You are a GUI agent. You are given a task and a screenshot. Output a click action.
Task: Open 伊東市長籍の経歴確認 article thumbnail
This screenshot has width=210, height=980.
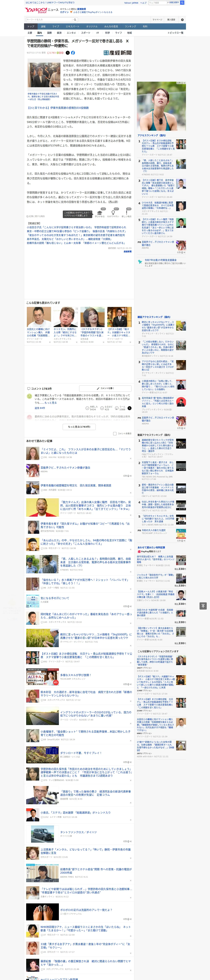point(32,487)
